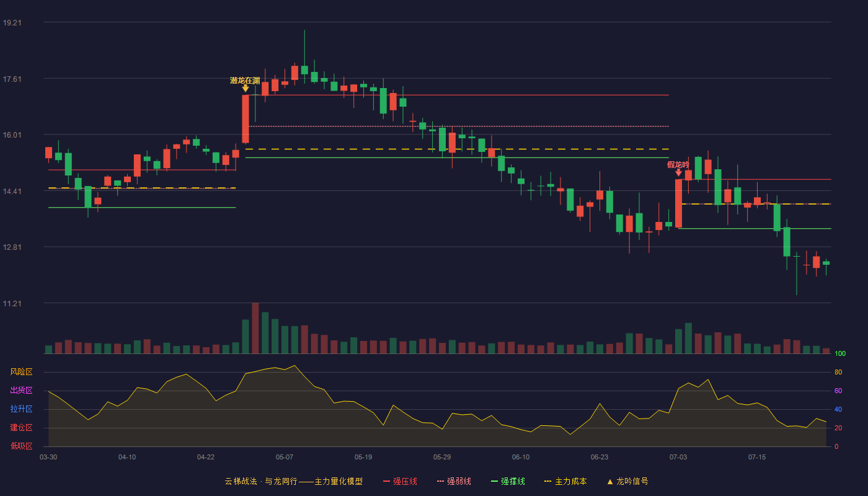Click the 低吸区 zone label
This screenshot has height=496, width=868.
click(21, 446)
